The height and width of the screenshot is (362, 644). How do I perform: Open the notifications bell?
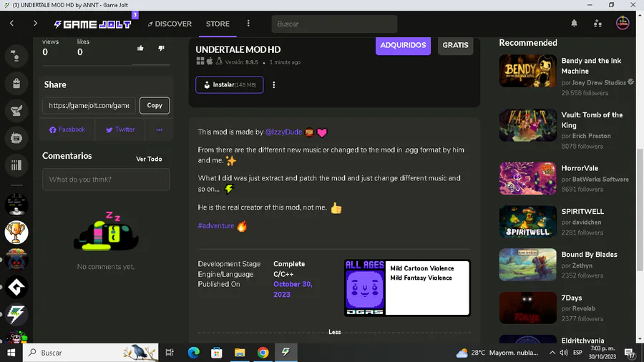574,24
